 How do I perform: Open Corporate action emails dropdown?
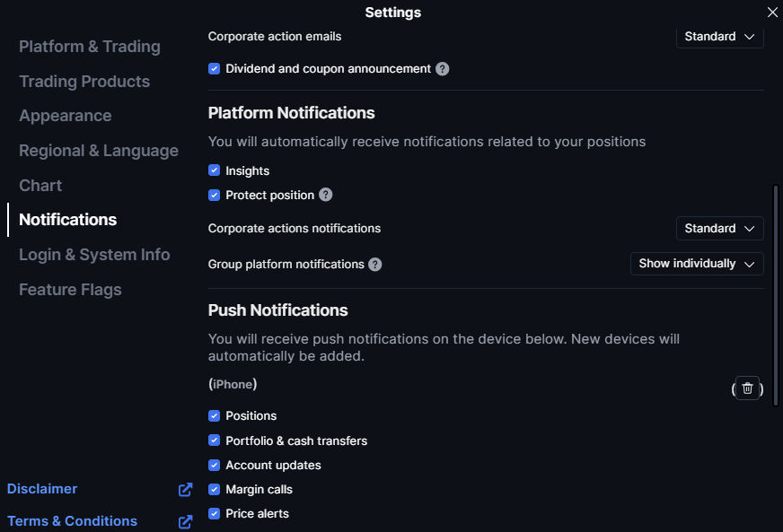[x=719, y=37]
